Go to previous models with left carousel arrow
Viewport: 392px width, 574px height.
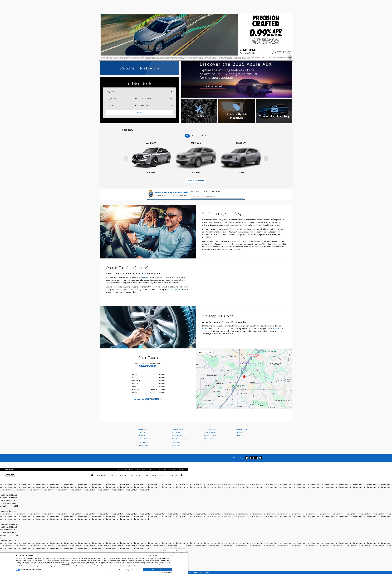126,159
